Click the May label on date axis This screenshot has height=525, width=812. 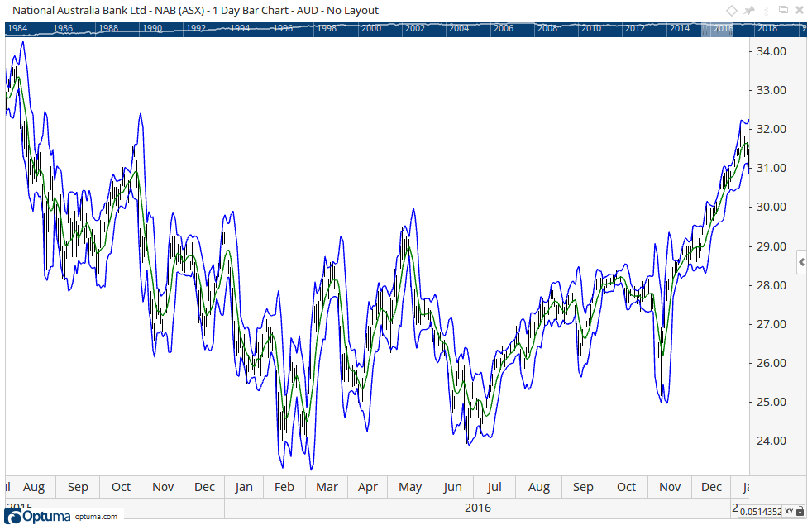click(410, 487)
